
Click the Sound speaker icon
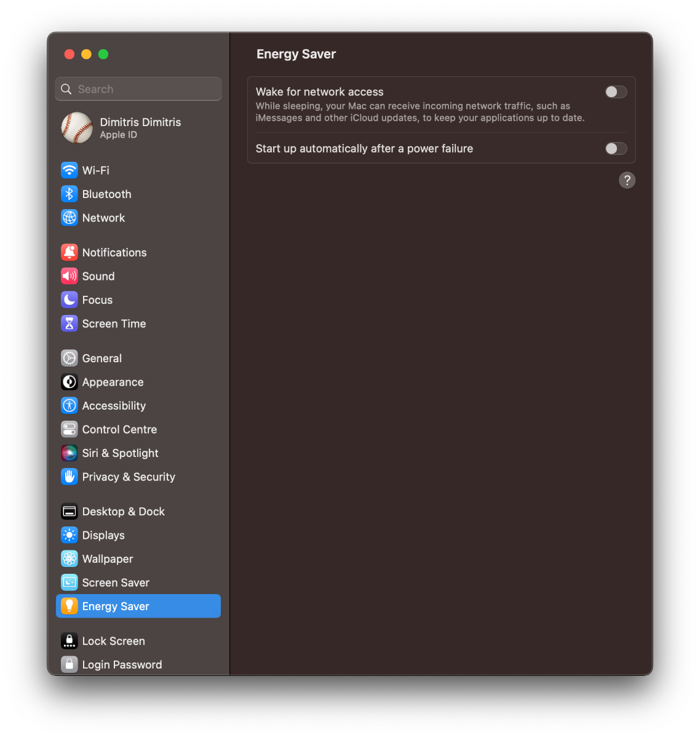click(70, 276)
